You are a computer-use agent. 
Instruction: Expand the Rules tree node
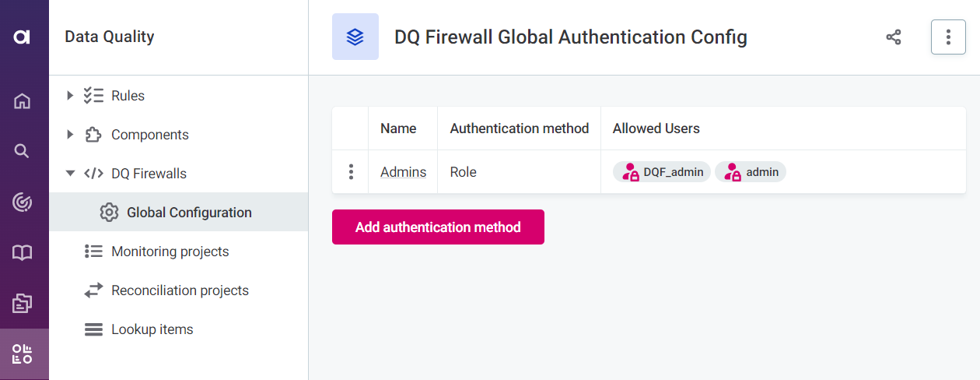coord(70,96)
